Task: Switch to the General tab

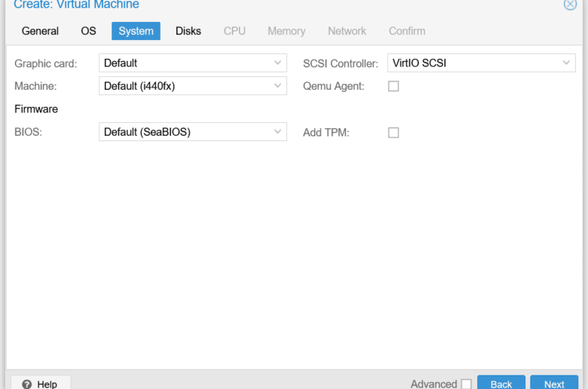Action: 40,31
